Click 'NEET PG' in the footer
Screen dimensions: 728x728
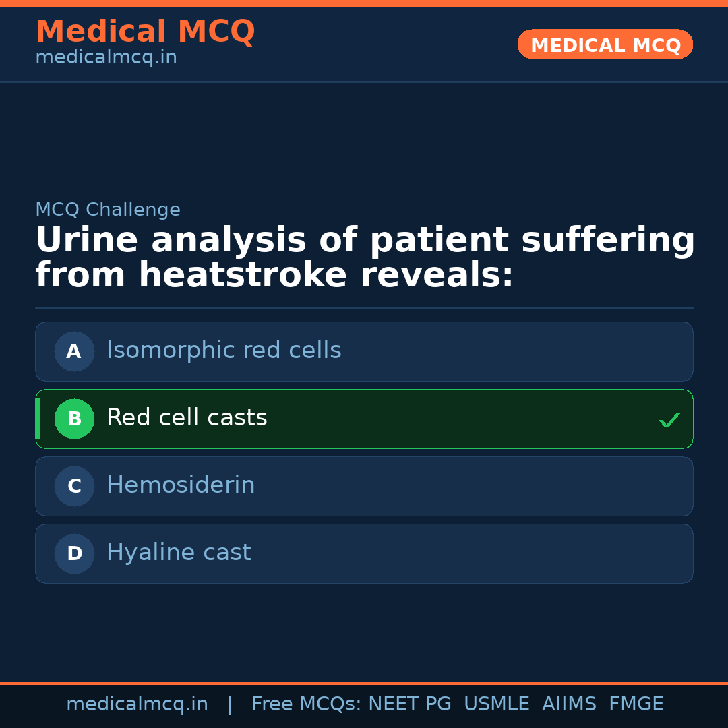[410, 704]
